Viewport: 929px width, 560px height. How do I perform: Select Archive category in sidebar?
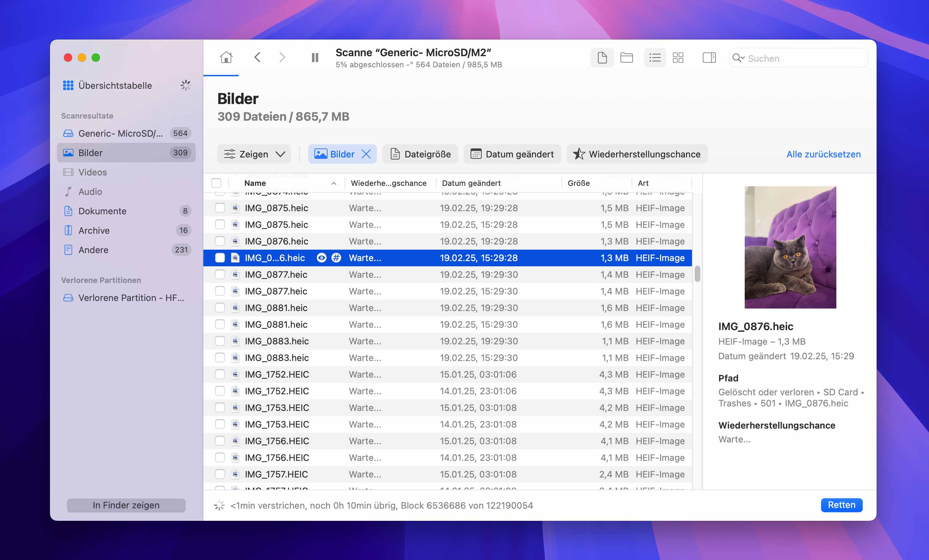click(126, 230)
